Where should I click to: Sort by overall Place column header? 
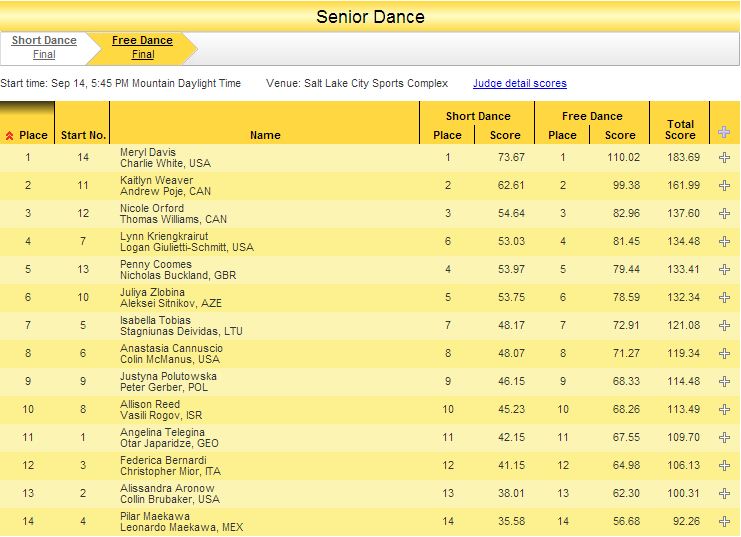33,135
